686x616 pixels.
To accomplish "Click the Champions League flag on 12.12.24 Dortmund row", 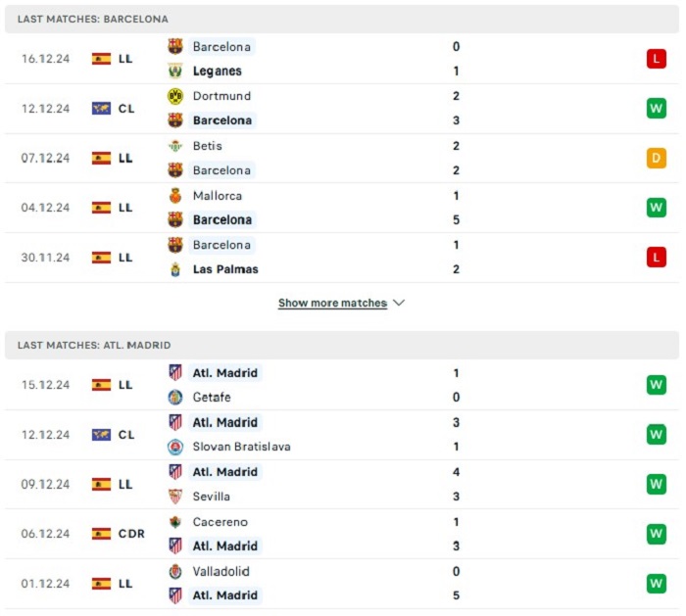I will tap(101, 109).
